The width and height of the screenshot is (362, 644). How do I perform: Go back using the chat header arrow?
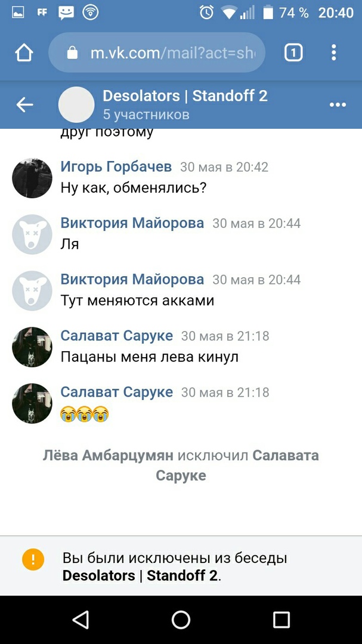tap(24, 105)
